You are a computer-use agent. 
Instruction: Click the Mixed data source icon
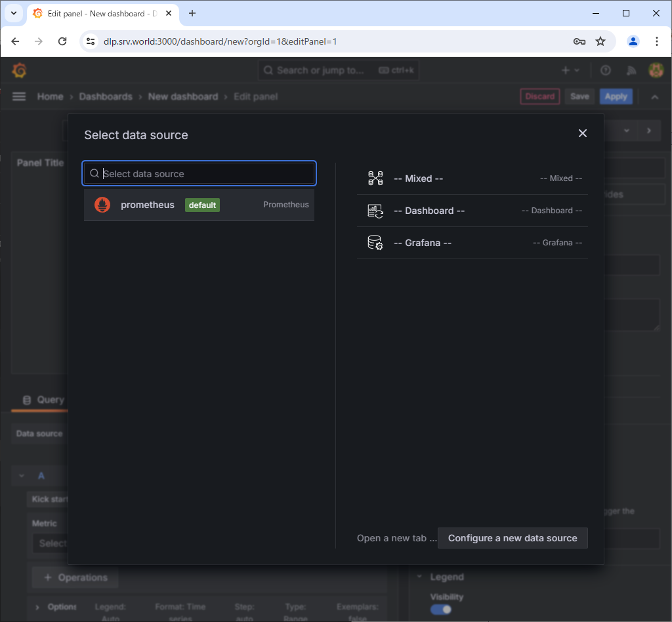pyautogui.click(x=375, y=178)
